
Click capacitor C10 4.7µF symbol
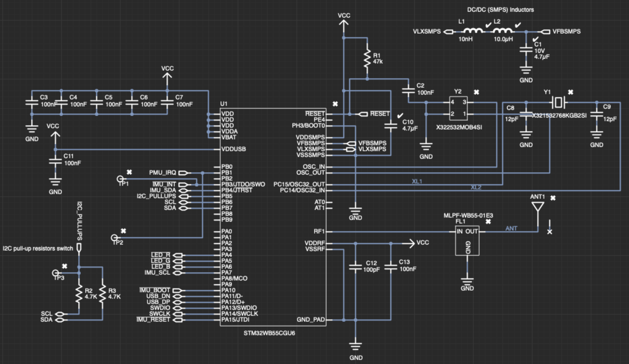(391, 126)
